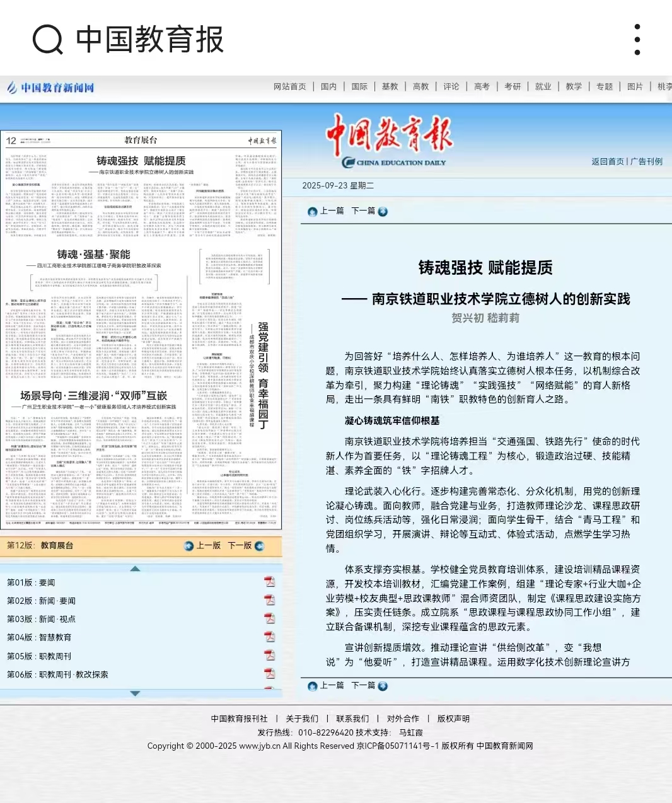Screen dimensions: 672x803
Task: Click 第12版：教育展台 page label
Action: (x=40, y=545)
